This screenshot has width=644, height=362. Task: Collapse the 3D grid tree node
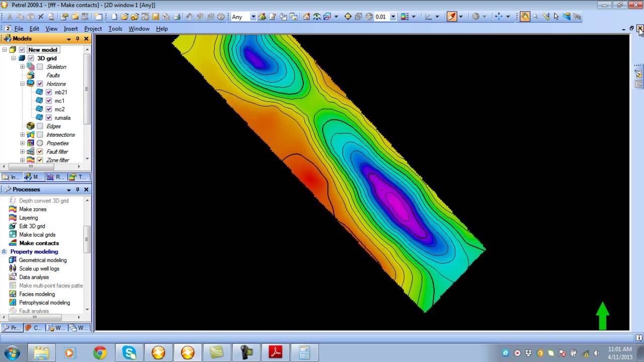click(x=14, y=58)
